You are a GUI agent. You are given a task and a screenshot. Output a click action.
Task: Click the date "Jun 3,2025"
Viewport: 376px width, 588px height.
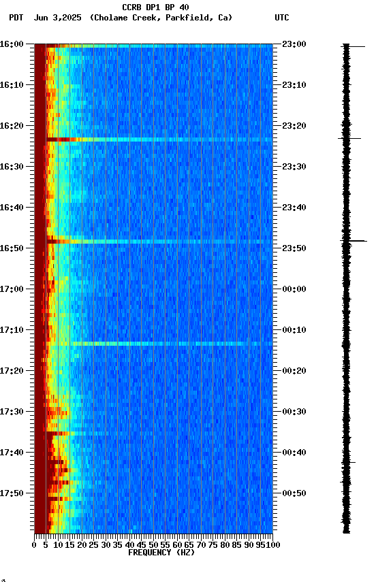pos(57,18)
